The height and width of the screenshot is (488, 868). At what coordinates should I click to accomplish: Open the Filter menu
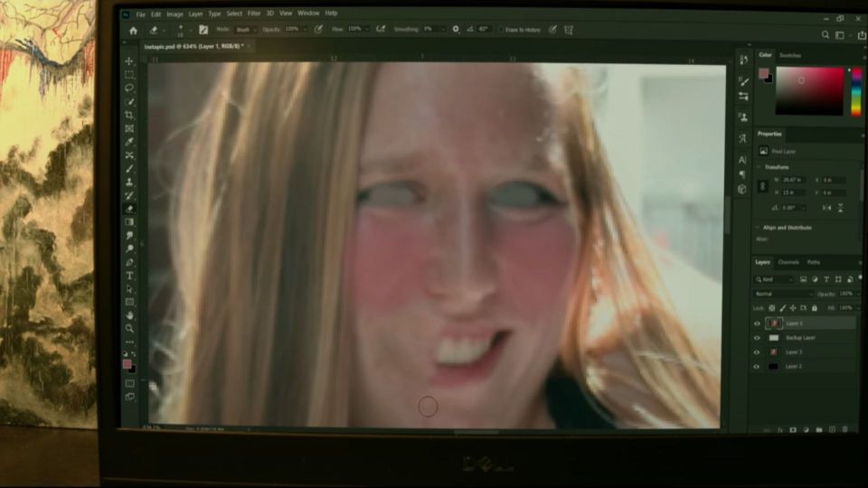254,14
